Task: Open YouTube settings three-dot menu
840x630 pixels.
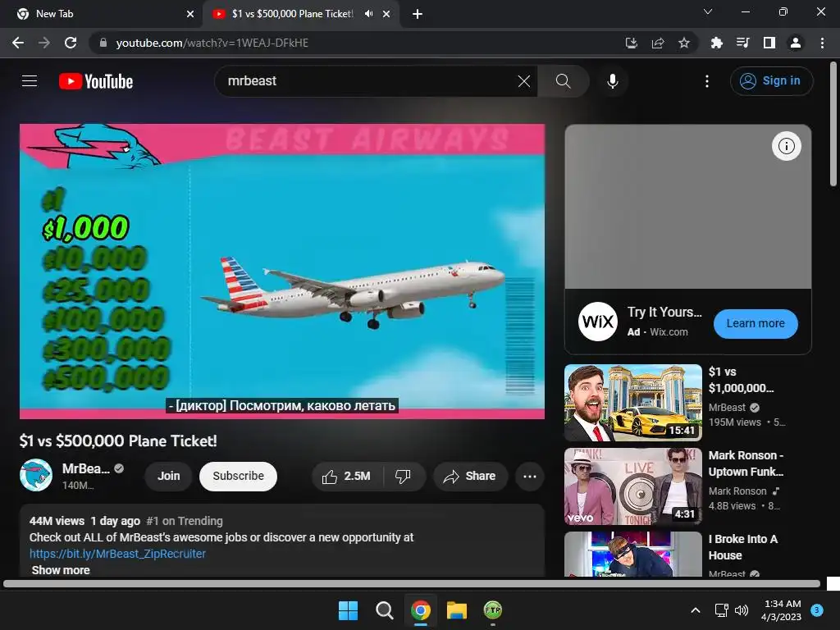Action: (707, 81)
